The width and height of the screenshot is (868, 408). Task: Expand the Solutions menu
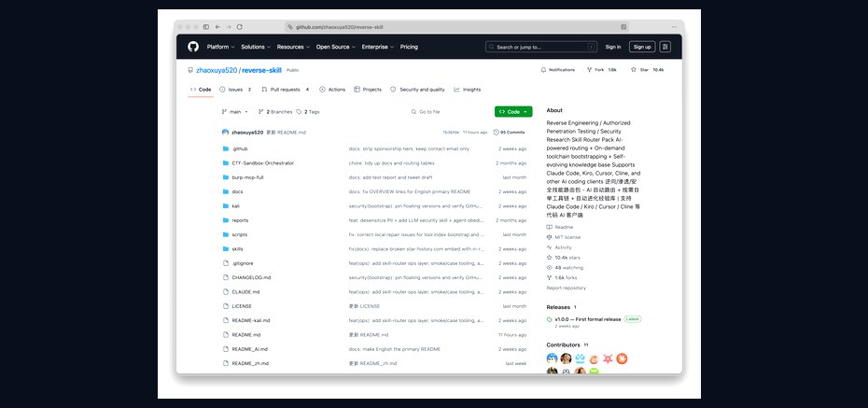256,47
